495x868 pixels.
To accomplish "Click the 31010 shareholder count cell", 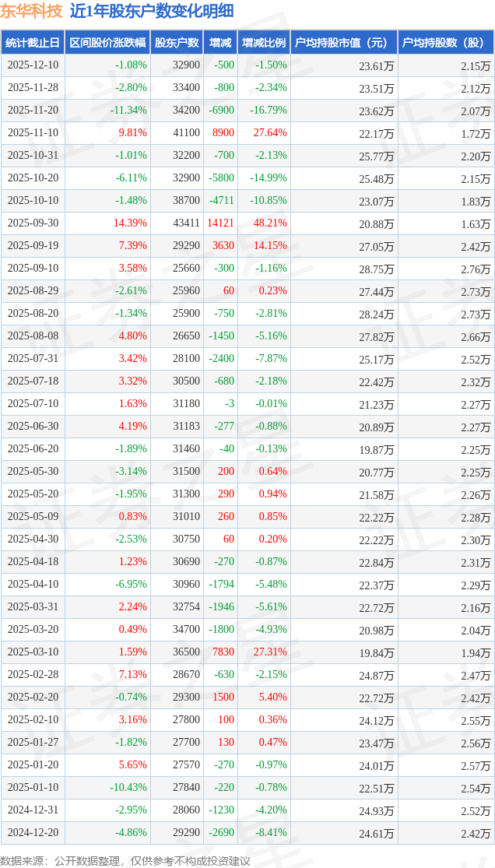I will pyautogui.click(x=177, y=517).
